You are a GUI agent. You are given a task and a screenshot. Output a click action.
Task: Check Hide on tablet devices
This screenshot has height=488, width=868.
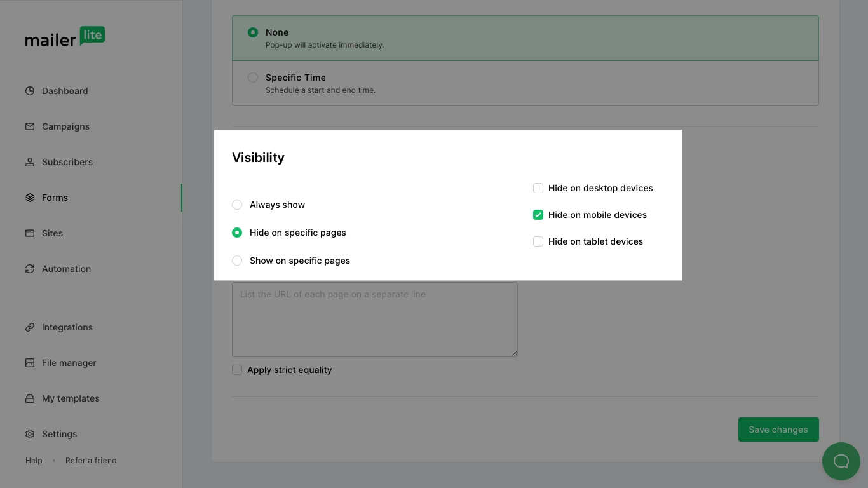click(538, 241)
